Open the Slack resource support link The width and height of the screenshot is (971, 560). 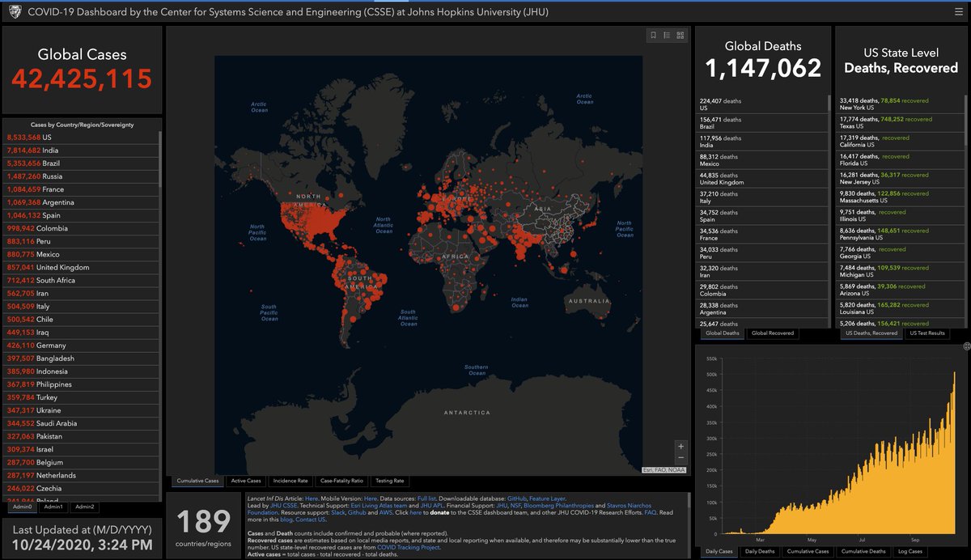(x=338, y=512)
